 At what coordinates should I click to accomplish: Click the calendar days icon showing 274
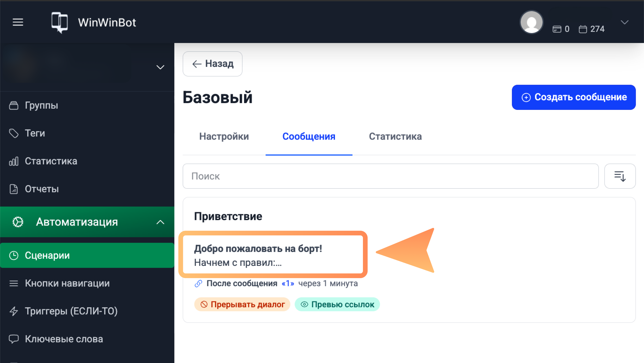click(583, 29)
